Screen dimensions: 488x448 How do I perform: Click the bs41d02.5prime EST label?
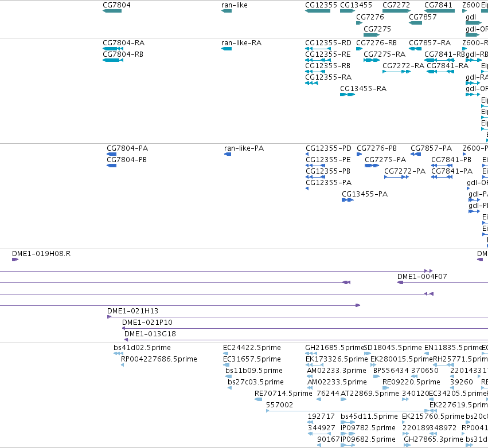[142, 348]
